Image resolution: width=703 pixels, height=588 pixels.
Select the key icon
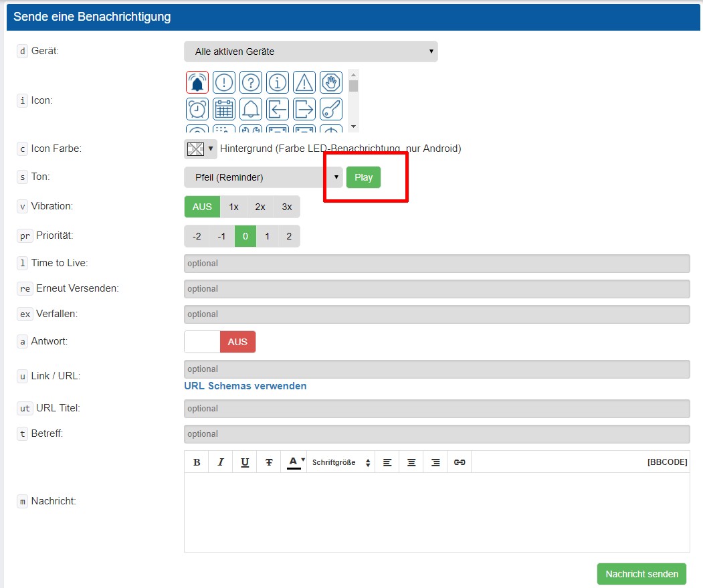click(x=331, y=108)
